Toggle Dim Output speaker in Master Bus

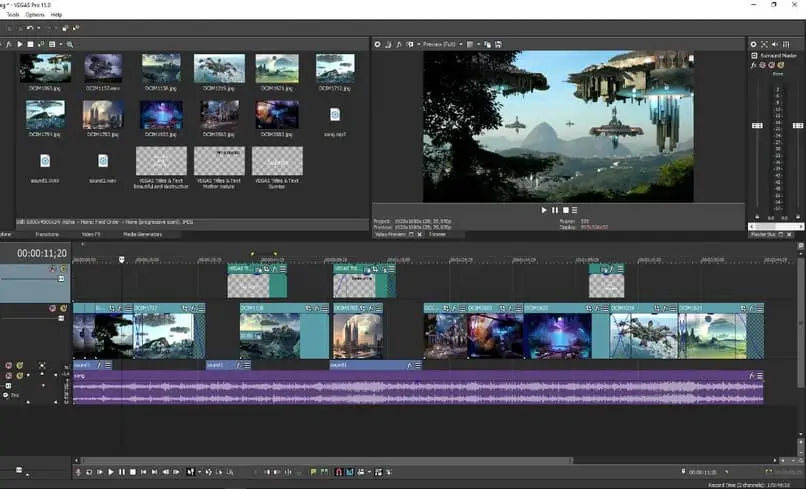point(775,44)
